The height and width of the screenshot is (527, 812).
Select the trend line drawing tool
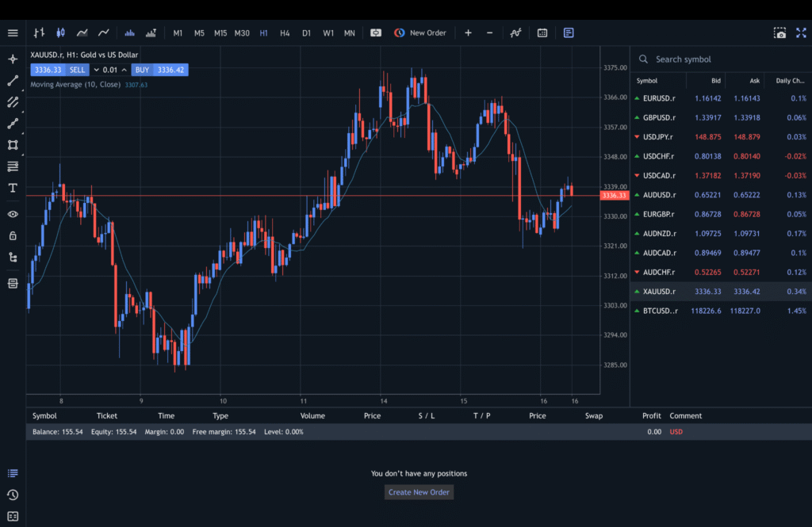pos(13,80)
